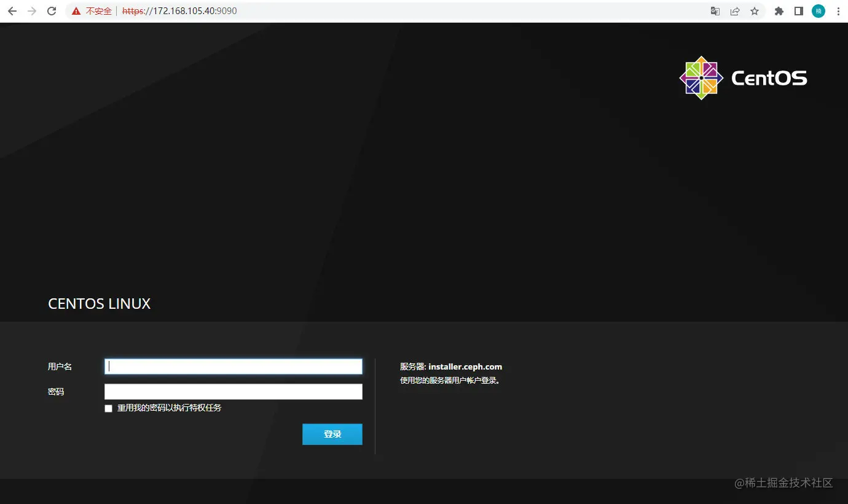Reload the current page
Viewport: 848px width, 504px height.
52,11
